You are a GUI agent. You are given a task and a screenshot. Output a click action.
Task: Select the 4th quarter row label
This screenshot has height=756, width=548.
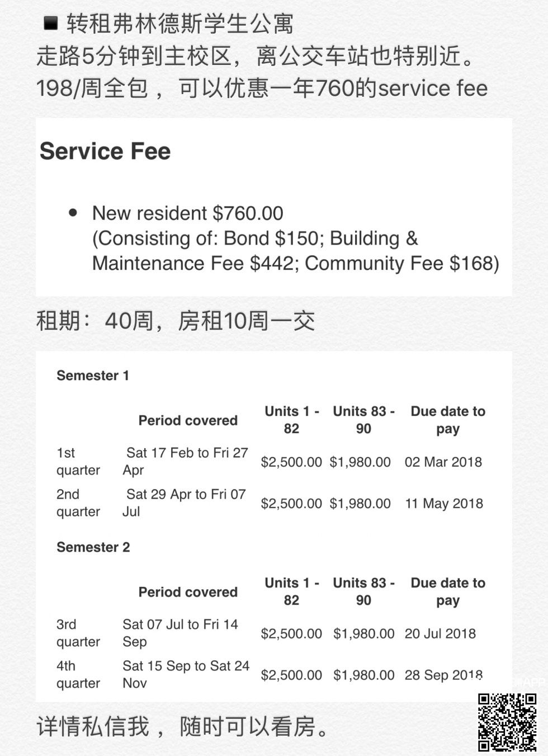click(x=78, y=674)
